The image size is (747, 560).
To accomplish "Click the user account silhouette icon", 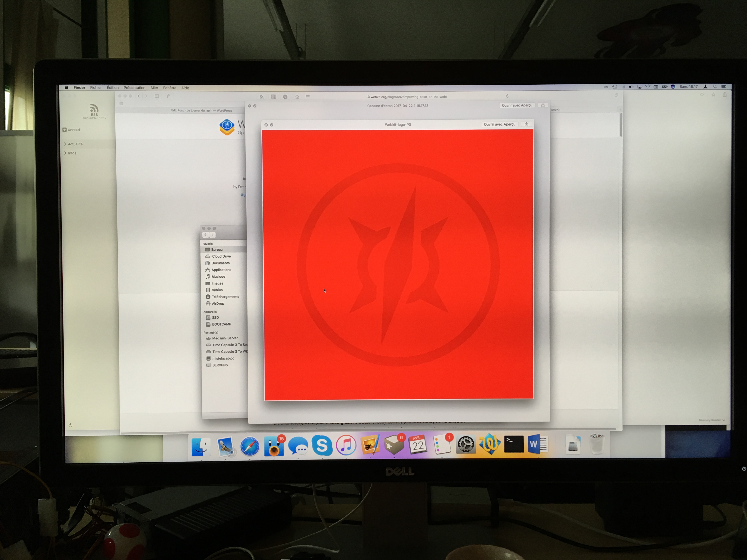I will (705, 87).
